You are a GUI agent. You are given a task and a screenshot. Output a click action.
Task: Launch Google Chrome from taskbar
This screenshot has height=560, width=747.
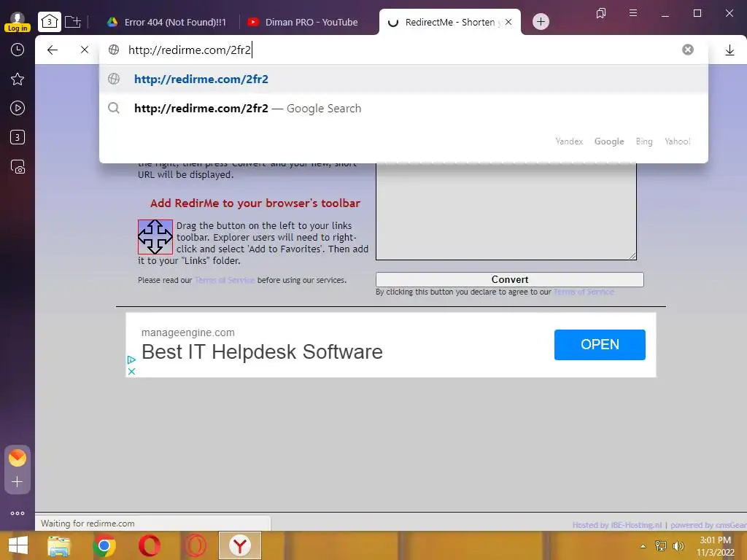point(104,545)
